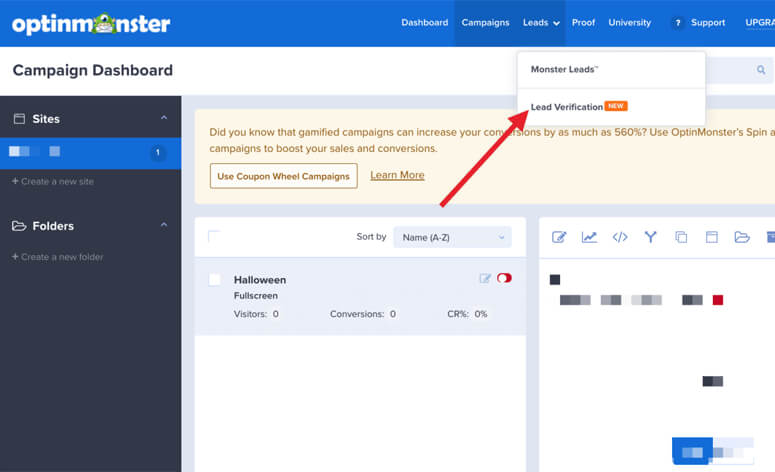
Task: Click the blue button at bottom right
Action: point(692,451)
